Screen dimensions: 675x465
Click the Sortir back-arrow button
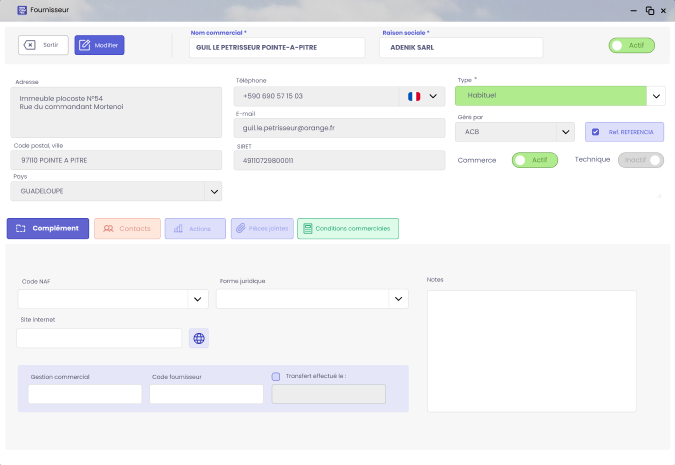43,46
